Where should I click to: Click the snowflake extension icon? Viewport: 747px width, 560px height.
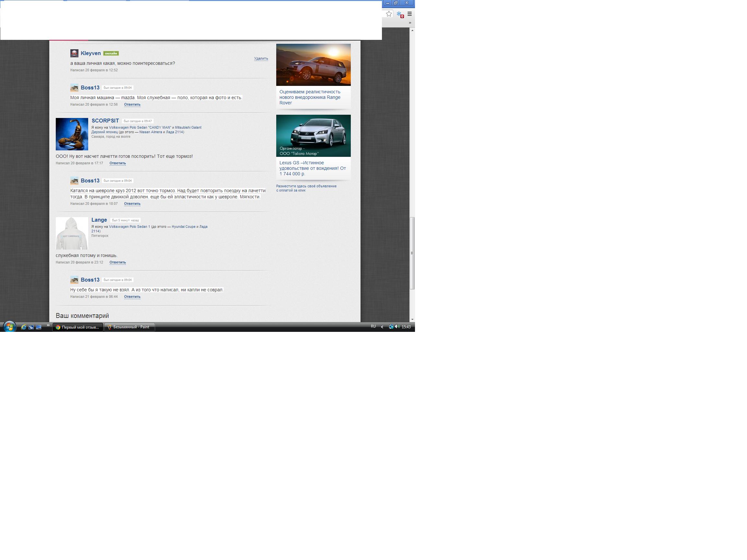(399, 14)
